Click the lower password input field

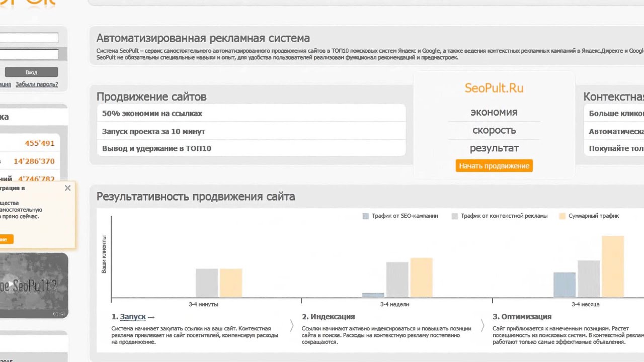(29, 54)
